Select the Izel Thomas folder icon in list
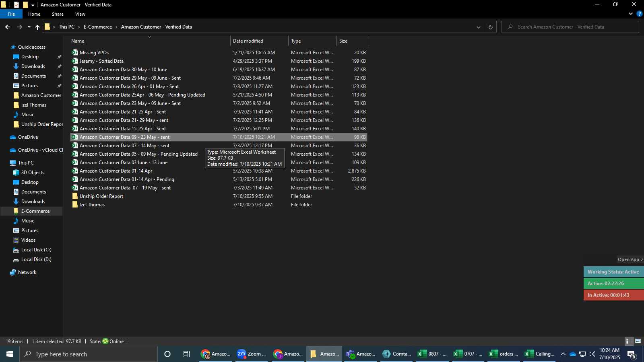Screen dimensions: 644x362 tap(75, 205)
